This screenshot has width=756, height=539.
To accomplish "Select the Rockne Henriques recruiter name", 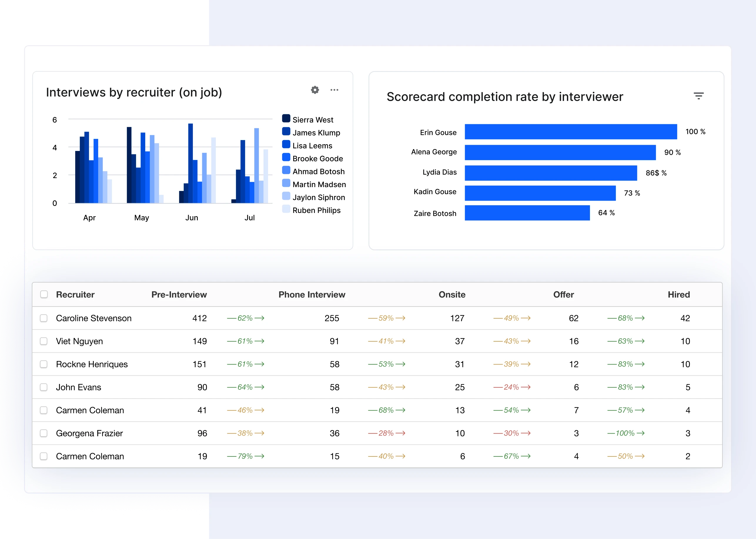I will (92, 364).
